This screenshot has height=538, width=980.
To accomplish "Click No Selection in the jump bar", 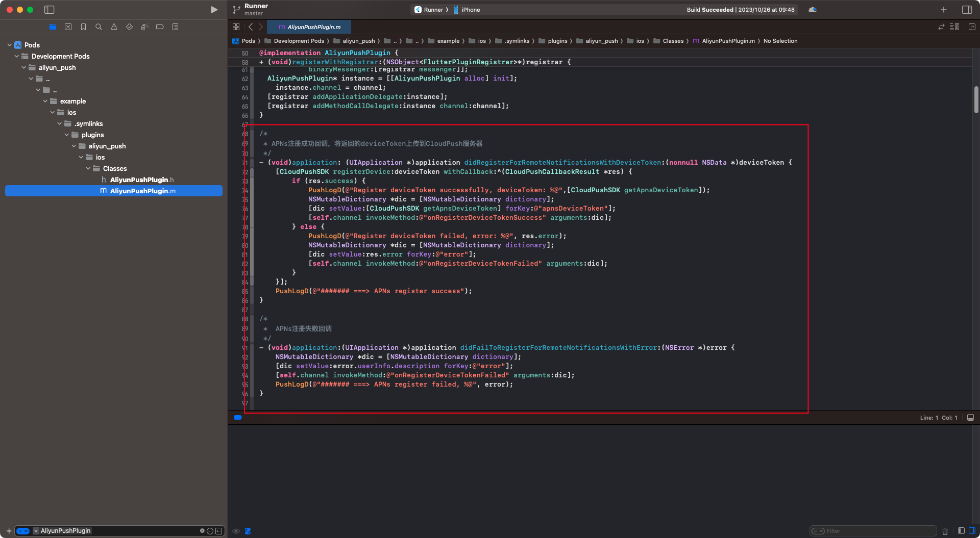I will point(780,41).
